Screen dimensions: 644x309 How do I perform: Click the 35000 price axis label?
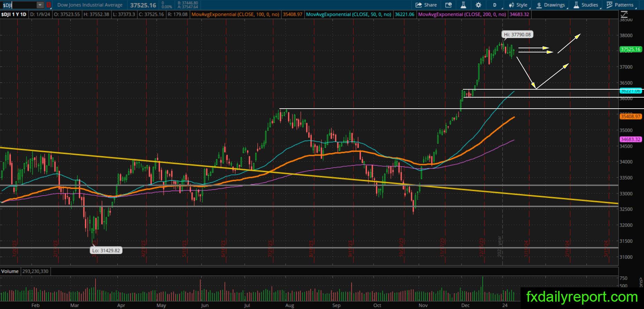pyautogui.click(x=626, y=130)
